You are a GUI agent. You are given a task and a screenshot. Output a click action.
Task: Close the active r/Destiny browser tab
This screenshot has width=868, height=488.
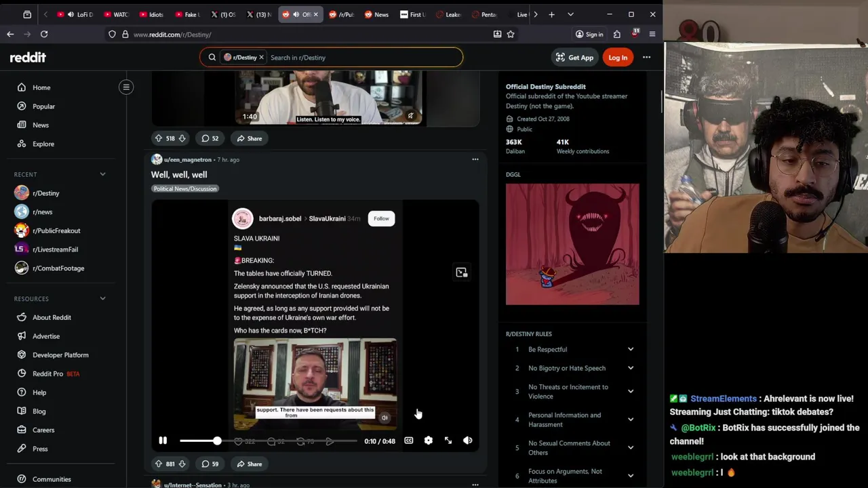pyautogui.click(x=315, y=14)
